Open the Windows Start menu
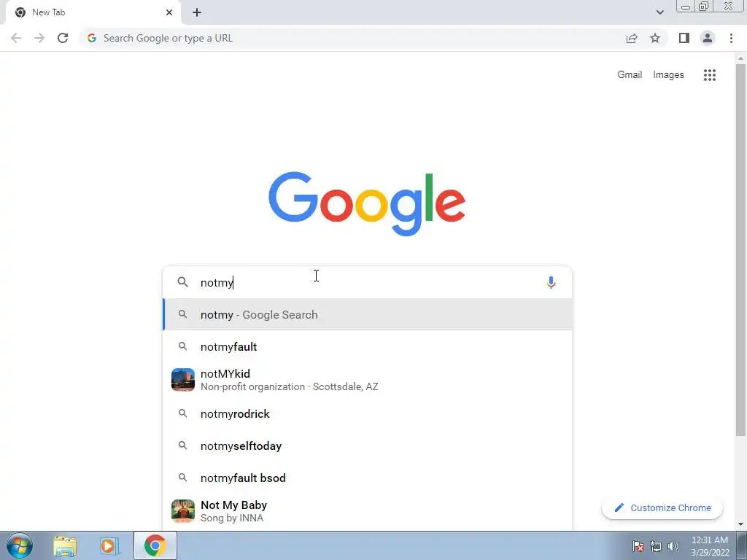 tap(20, 545)
